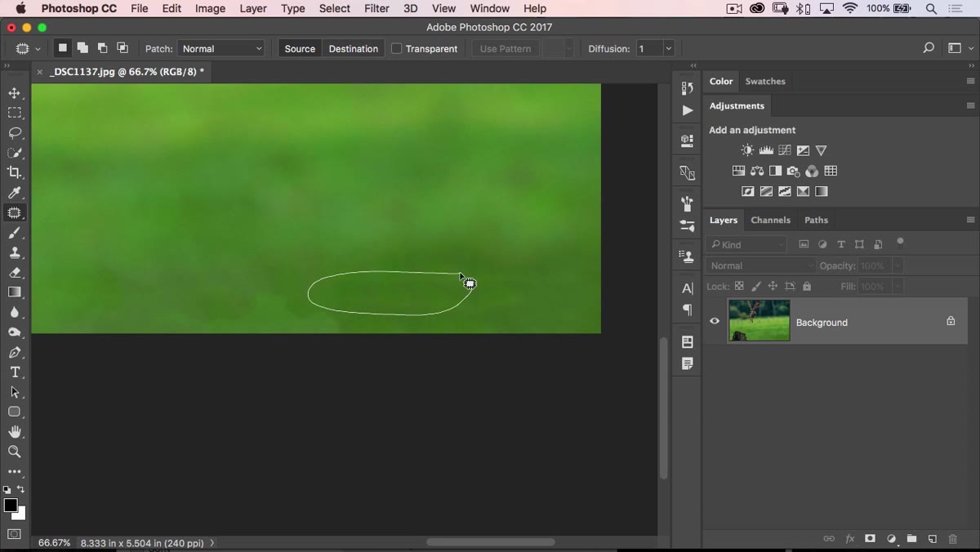This screenshot has width=980, height=552.
Task: Add a Curves adjustment
Action: (785, 150)
